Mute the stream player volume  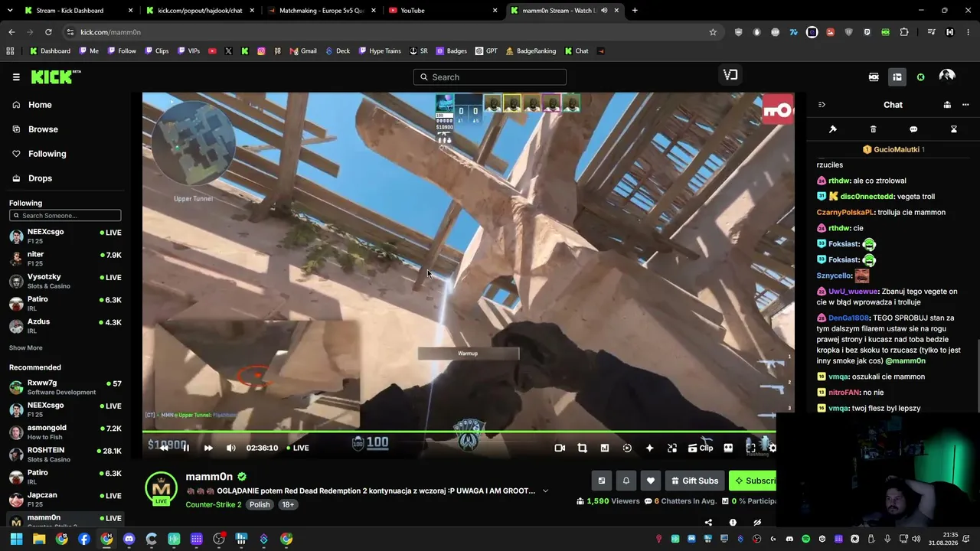coord(230,448)
